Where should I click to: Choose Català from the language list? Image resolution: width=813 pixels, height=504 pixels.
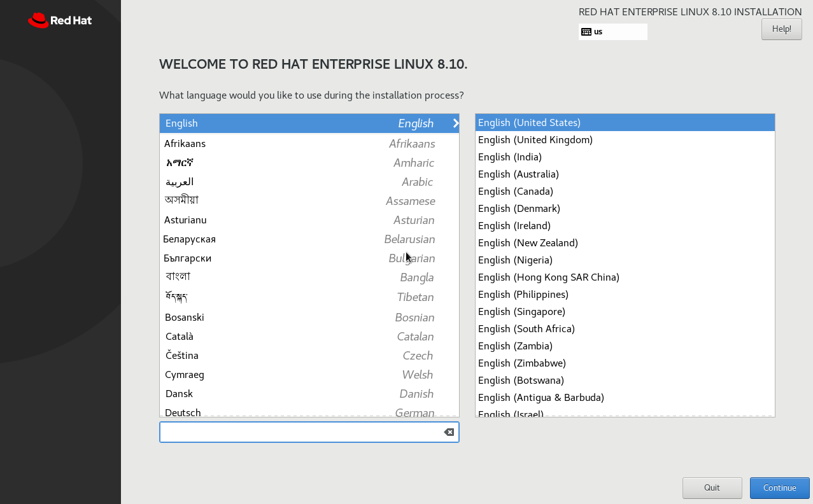tap(179, 336)
